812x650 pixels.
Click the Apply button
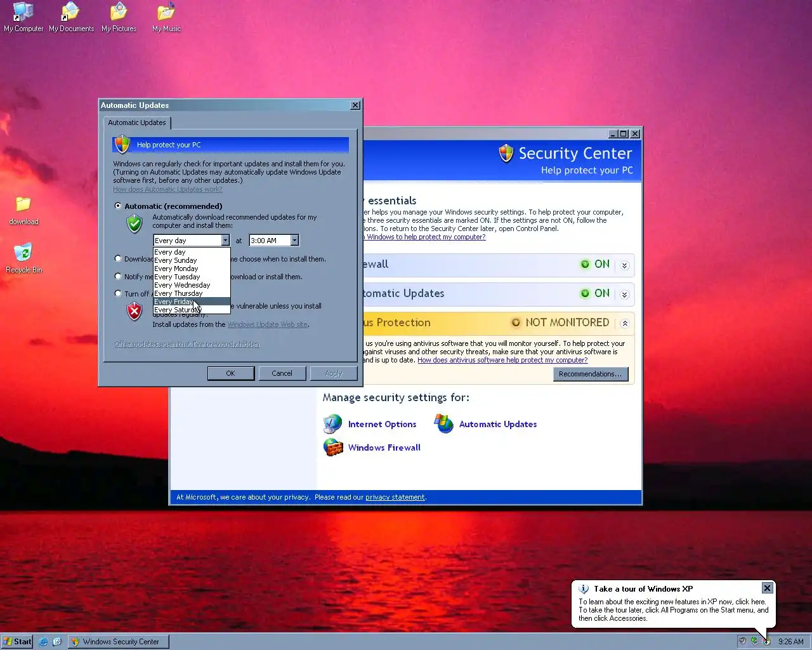point(334,373)
